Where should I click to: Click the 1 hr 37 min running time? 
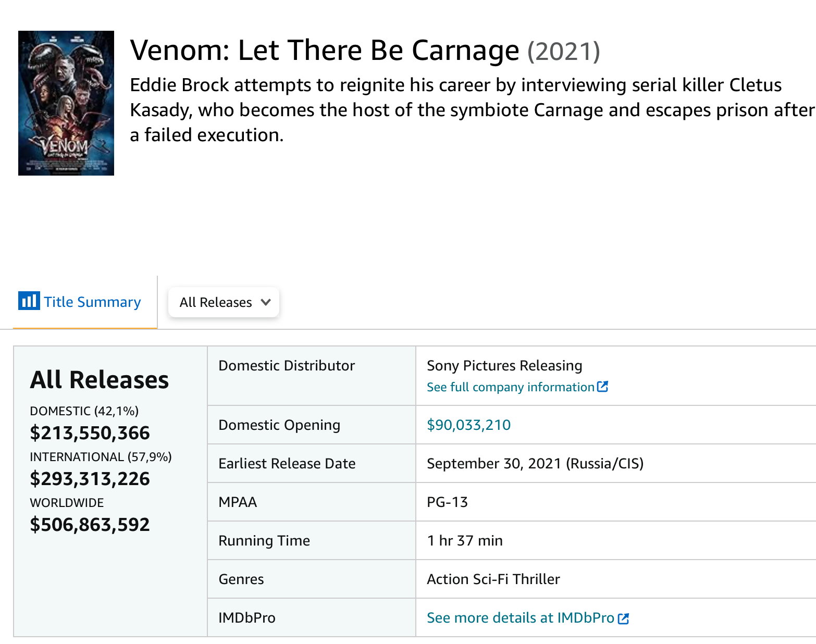click(465, 541)
